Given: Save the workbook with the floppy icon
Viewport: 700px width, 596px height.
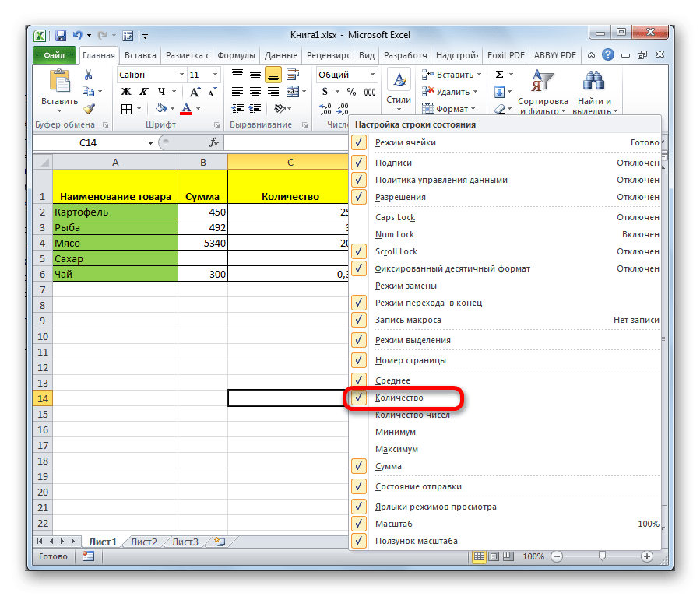Looking at the screenshot, I should pyautogui.click(x=61, y=36).
